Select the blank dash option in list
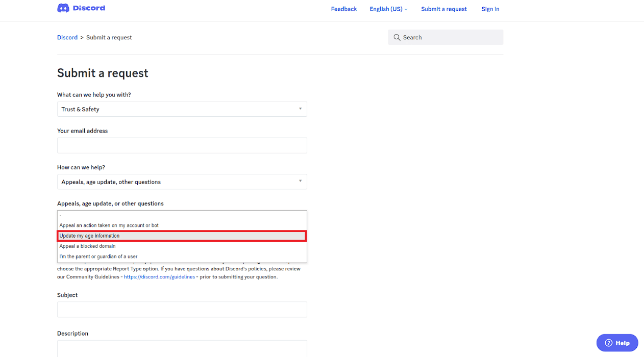 (182, 215)
